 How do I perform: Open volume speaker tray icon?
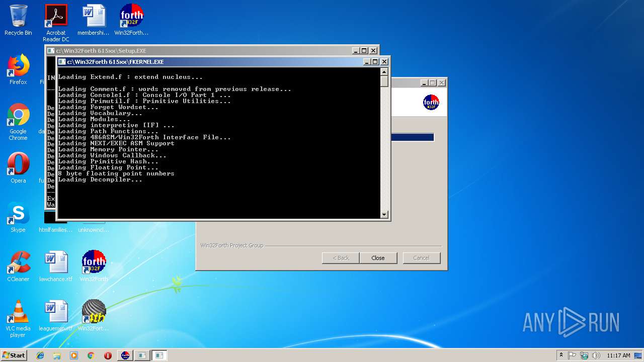(596, 355)
